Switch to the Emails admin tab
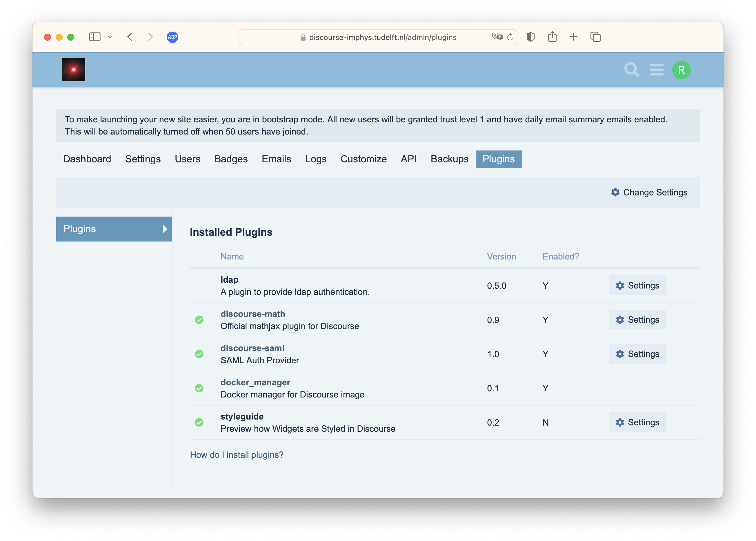The image size is (756, 541). tap(276, 159)
